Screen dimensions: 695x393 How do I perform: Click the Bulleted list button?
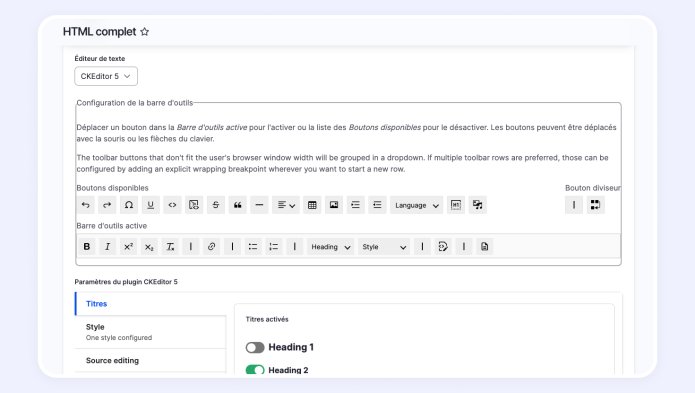point(253,246)
